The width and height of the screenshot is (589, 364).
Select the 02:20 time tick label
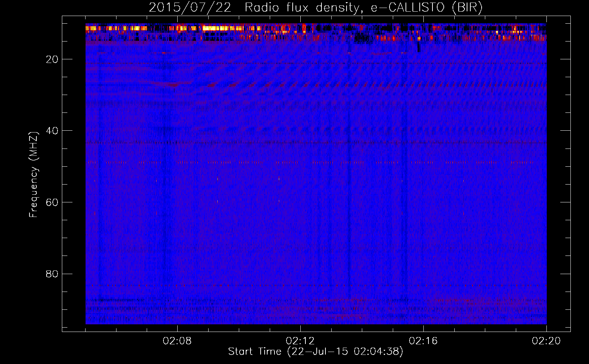pyautogui.click(x=546, y=341)
